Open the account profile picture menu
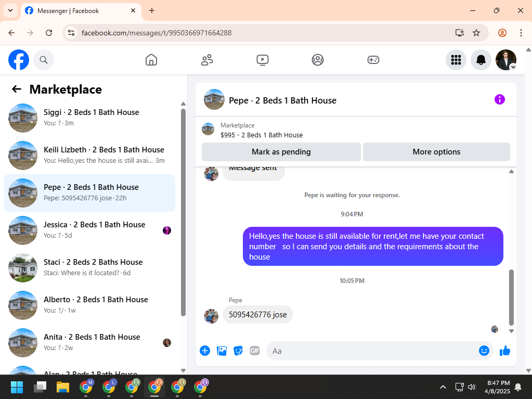This screenshot has height=399, width=532. click(x=506, y=60)
